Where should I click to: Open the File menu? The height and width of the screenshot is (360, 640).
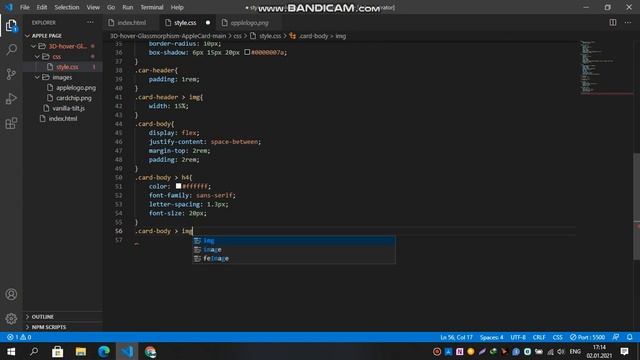[x=24, y=7]
